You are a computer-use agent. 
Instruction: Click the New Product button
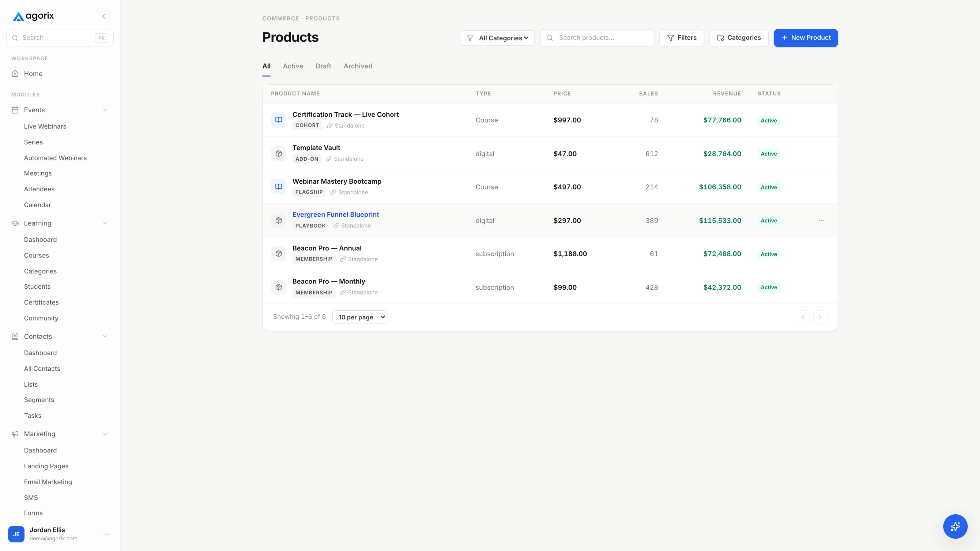coord(806,38)
